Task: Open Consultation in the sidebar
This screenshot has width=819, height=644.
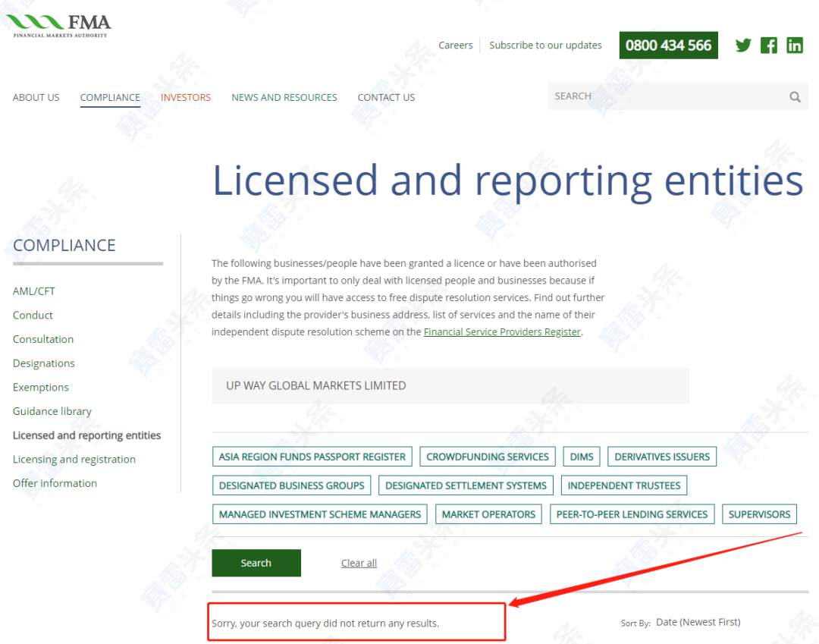Action: pos(43,340)
